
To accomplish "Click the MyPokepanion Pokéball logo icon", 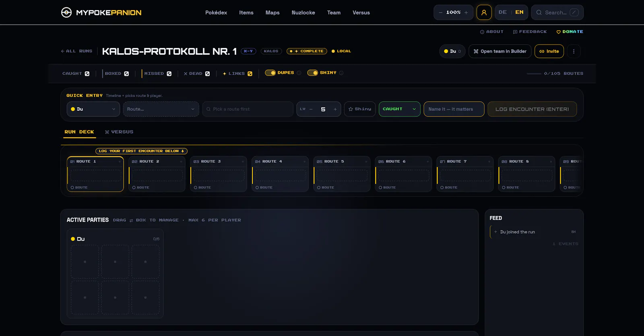I will point(66,12).
